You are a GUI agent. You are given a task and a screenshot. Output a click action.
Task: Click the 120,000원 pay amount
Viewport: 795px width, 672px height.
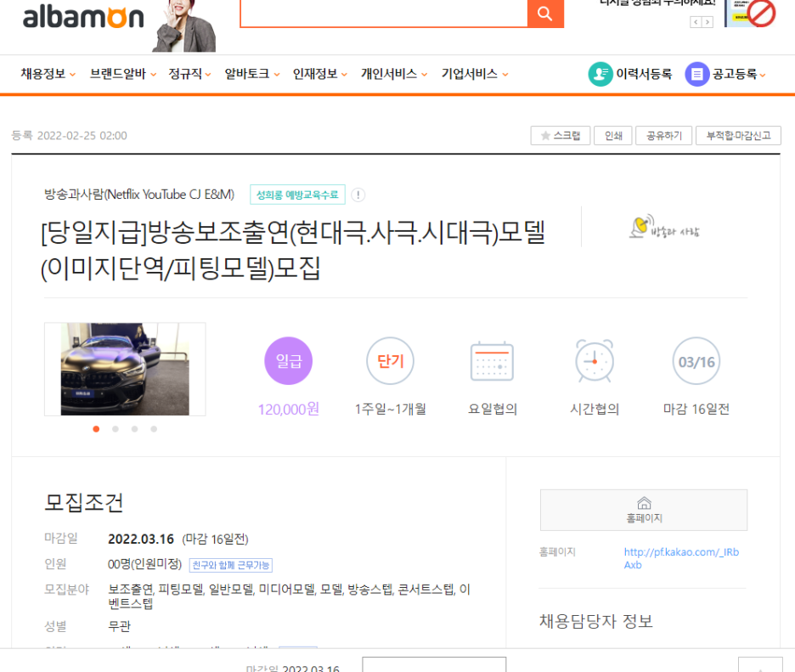[289, 409]
